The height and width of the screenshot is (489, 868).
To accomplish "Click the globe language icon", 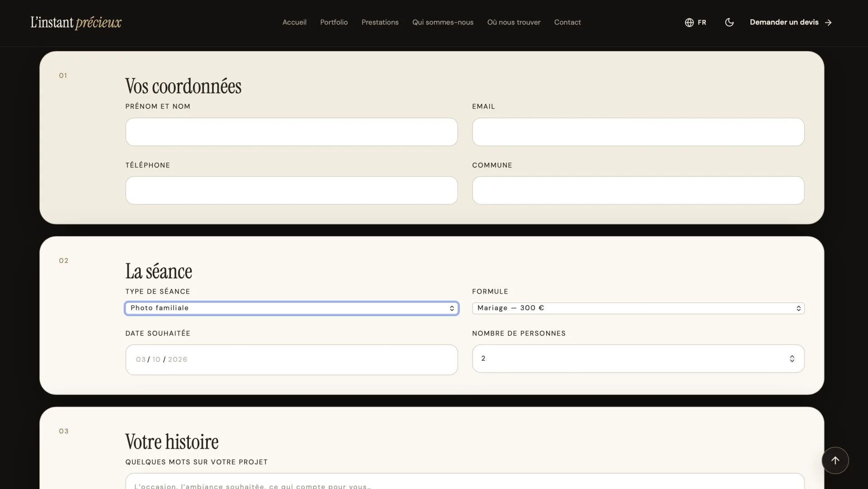I will [689, 22].
